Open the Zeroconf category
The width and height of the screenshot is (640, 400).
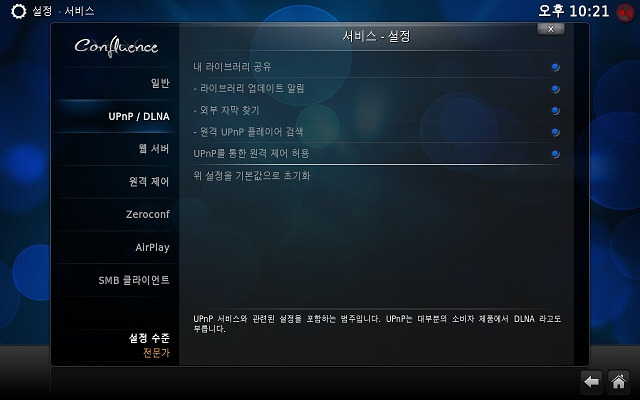point(116,214)
